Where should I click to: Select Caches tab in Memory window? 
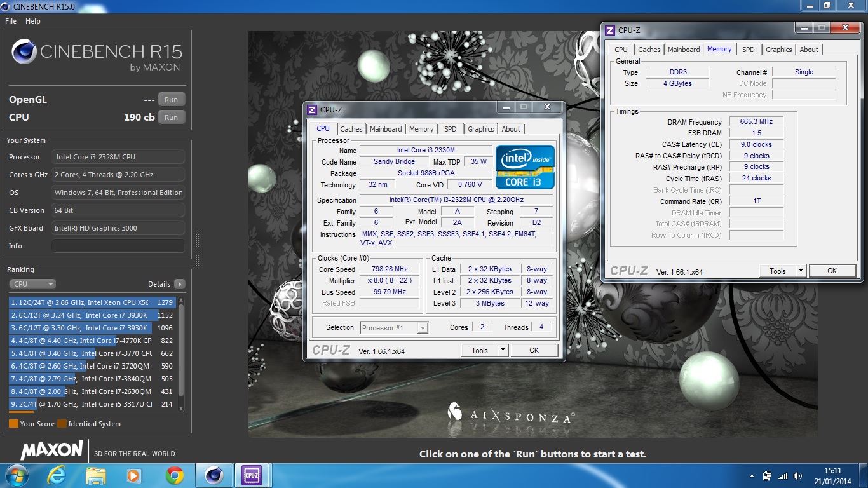click(649, 50)
